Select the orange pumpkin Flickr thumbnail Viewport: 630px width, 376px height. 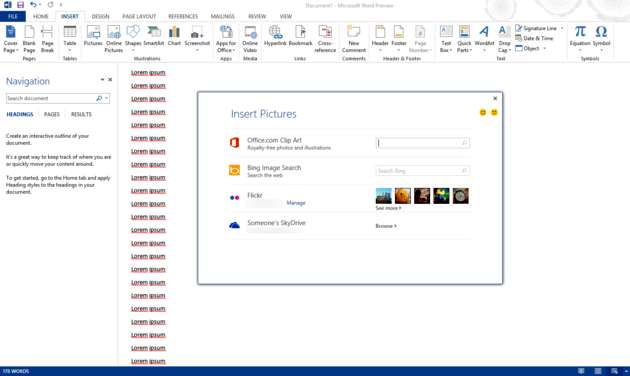click(x=403, y=196)
